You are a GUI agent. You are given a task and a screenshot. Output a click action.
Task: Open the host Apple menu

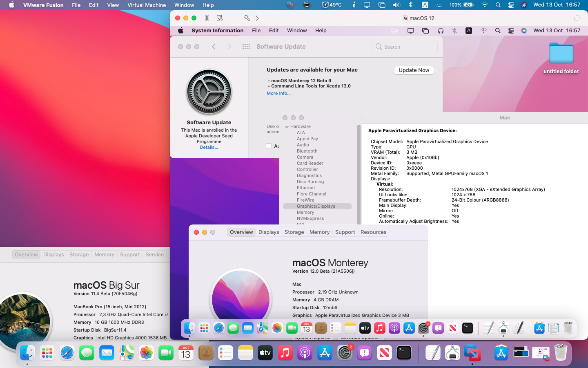(11, 5)
